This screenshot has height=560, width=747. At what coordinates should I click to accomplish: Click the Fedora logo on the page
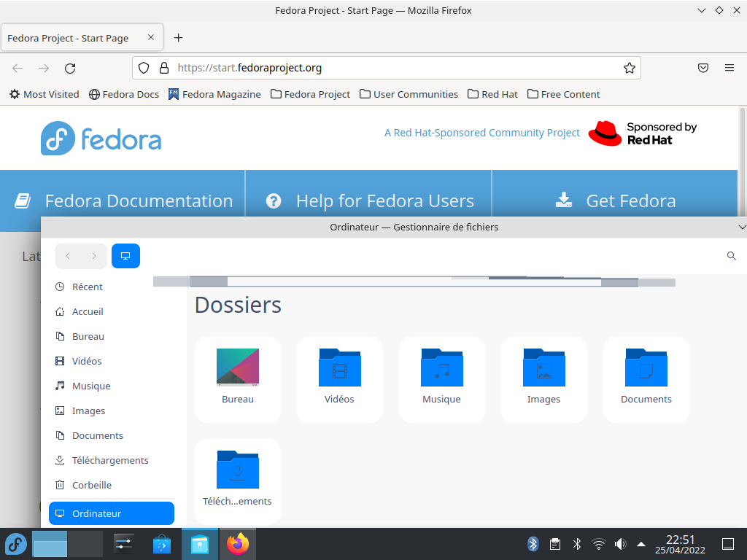101,138
